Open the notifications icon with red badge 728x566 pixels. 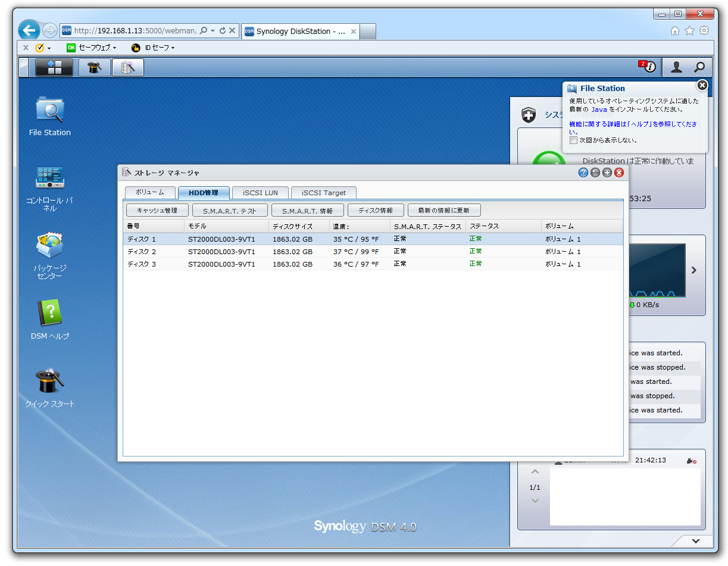(x=647, y=67)
